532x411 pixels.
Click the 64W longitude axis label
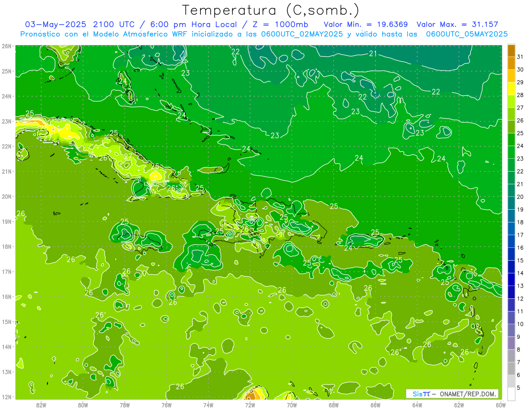click(x=417, y=405)
